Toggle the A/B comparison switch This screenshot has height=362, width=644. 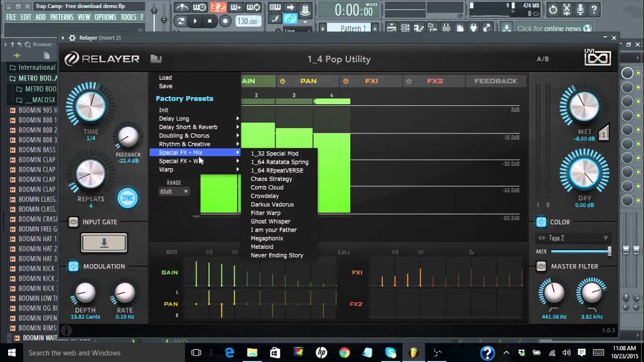pos(543,59)
